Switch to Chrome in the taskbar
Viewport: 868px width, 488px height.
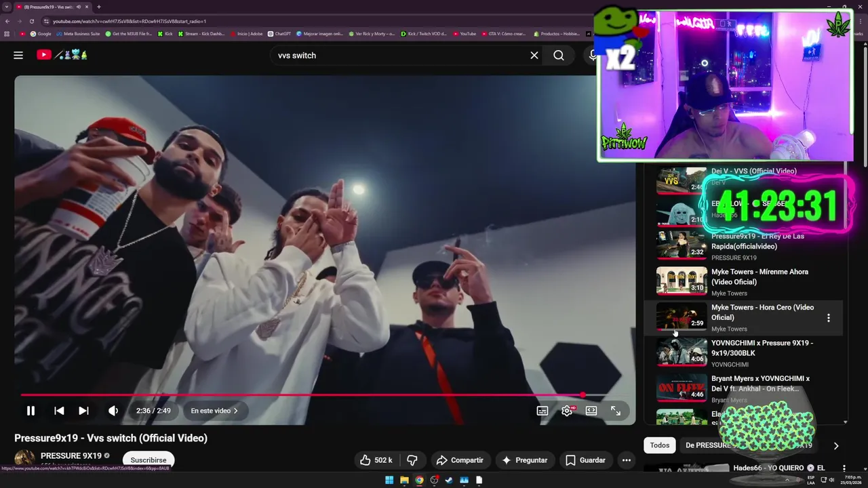click(419, 481)
